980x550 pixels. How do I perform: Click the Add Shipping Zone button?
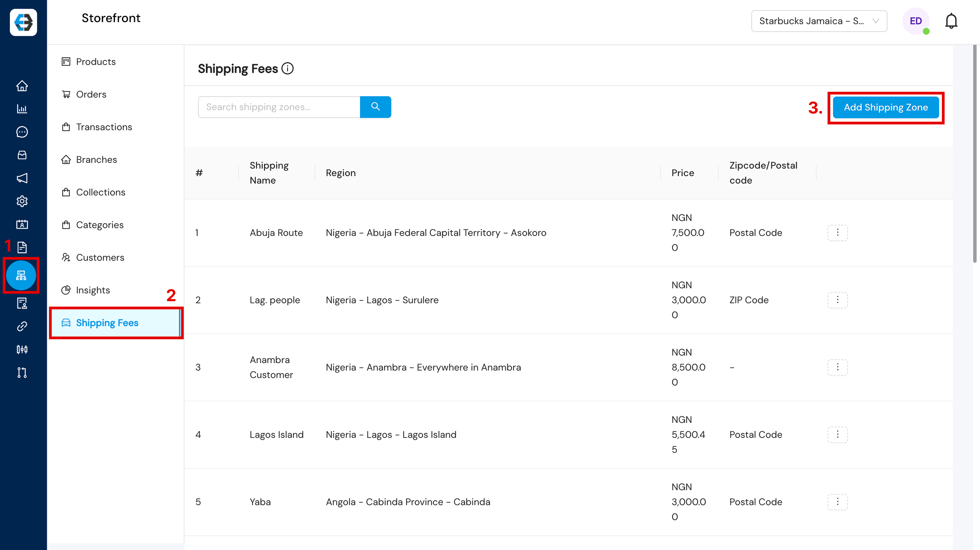885,107
